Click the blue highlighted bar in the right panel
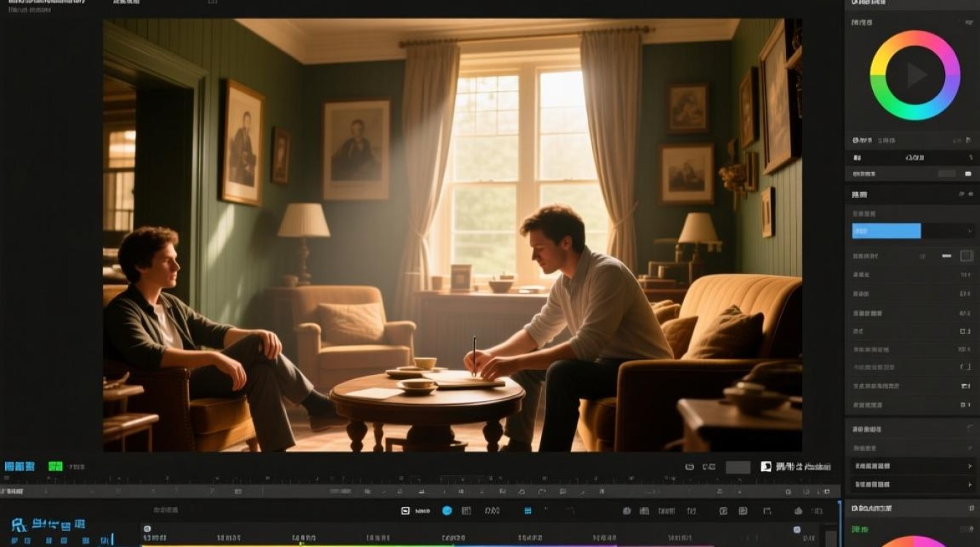Viewport: 980px width, 547px height. 886,231
